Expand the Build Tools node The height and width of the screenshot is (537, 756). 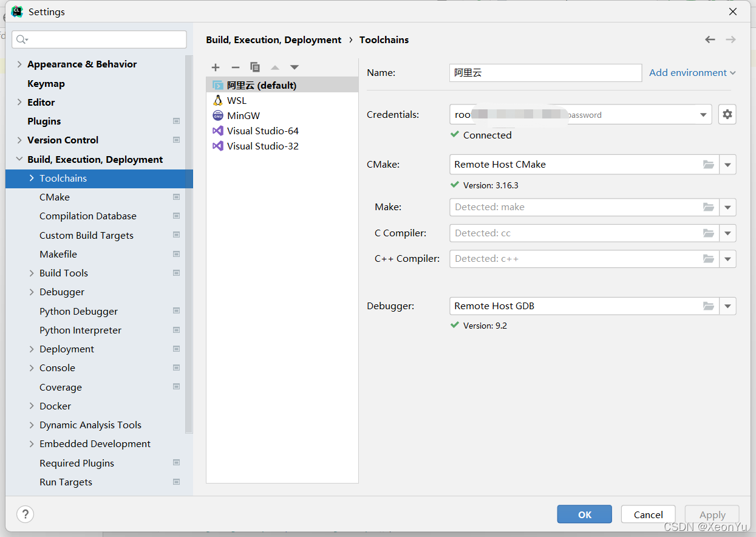click(x=32, y=273)
